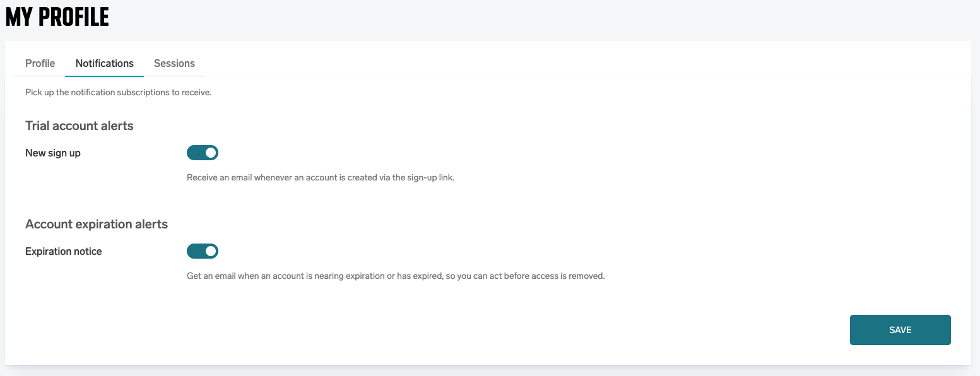Click the sign-up link email description text
This screenshot has height=376, width=980.
tap(321, 177)
